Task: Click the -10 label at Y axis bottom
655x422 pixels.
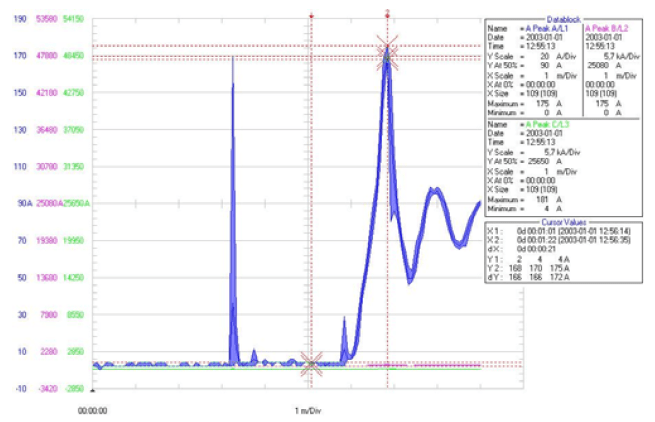Action: click(x=20, y=389)
